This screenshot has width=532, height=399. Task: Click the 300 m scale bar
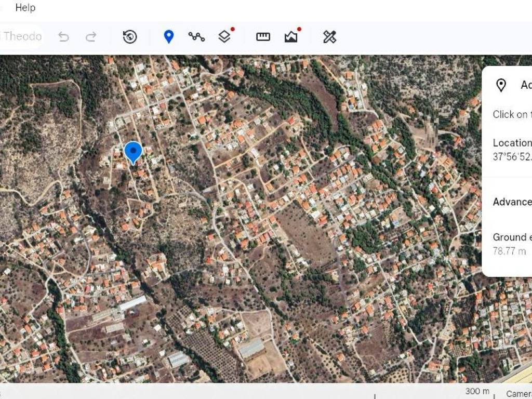pos(477,392)
